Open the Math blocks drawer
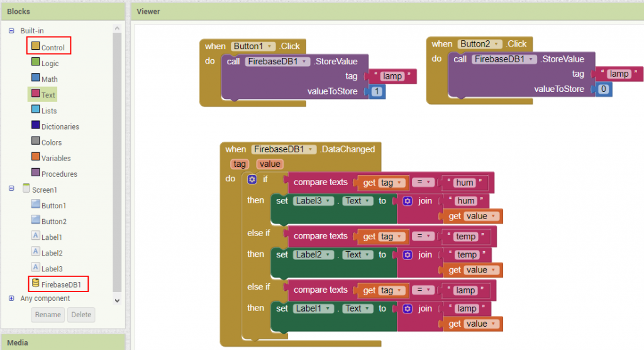This screenshot has height=350, width=644. [x=45, y=79]
